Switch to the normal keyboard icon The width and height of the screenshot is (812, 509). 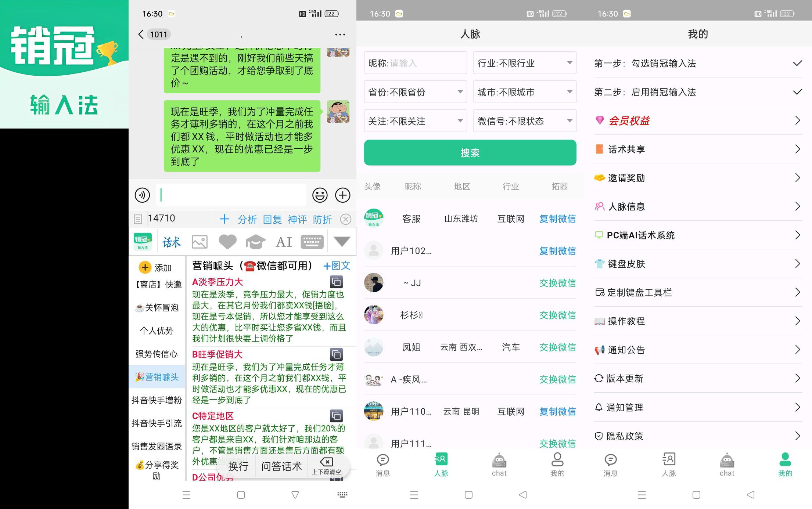click(x=312, y=242)
